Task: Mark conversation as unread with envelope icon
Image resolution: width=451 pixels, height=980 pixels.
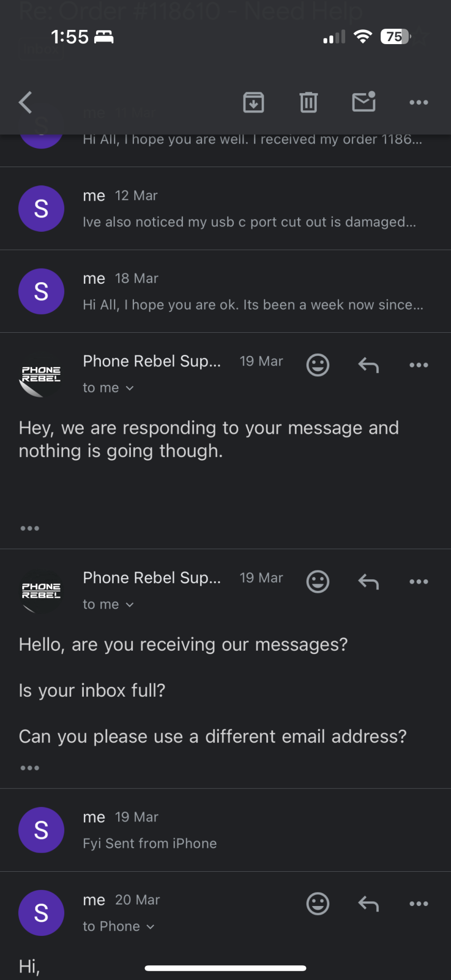Action: [364, 101]
